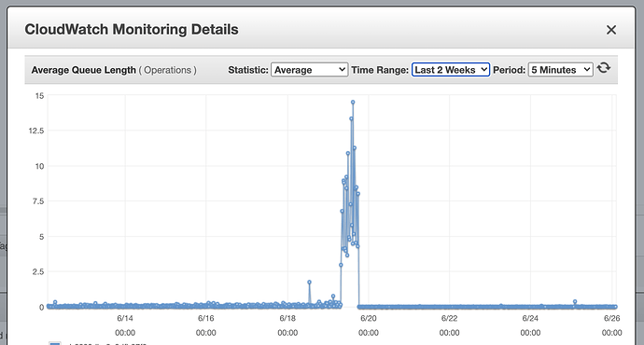Click the 2.5 y-axis value
644x345 pixels.
point(38,272)
